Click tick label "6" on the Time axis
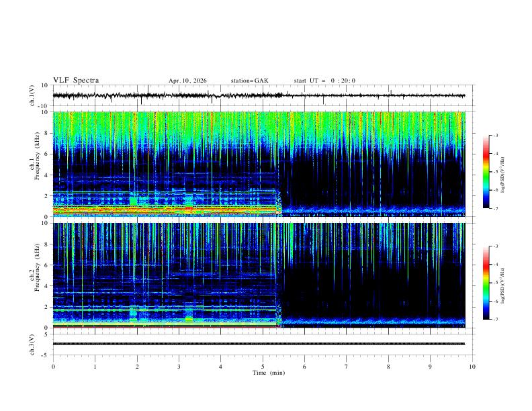Screen dimensions: 532x411 coord(304,367)
